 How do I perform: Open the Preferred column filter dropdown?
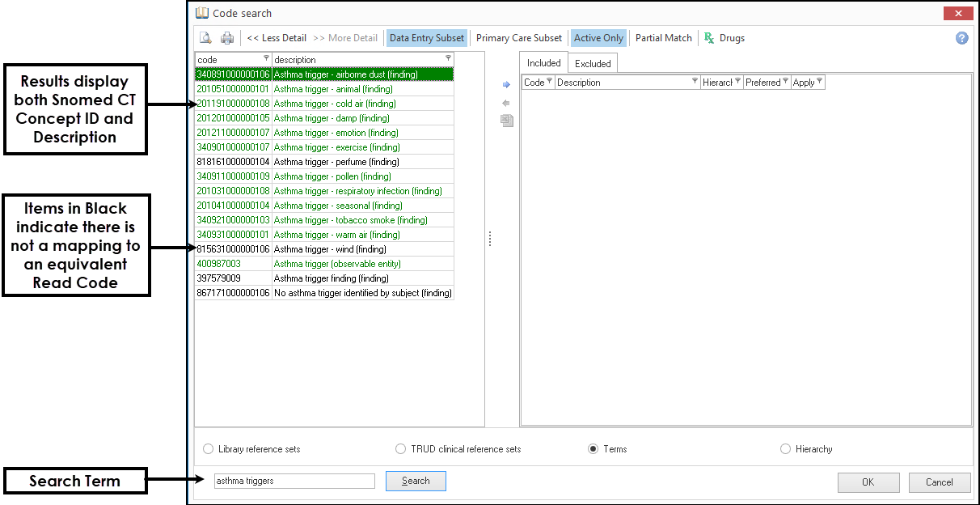[786, 82]
